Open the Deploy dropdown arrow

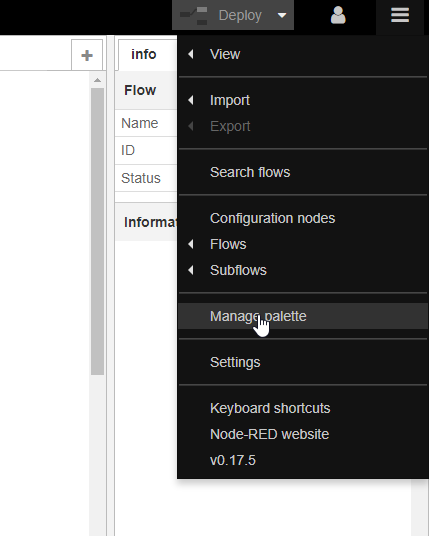[x=282, y=15]
